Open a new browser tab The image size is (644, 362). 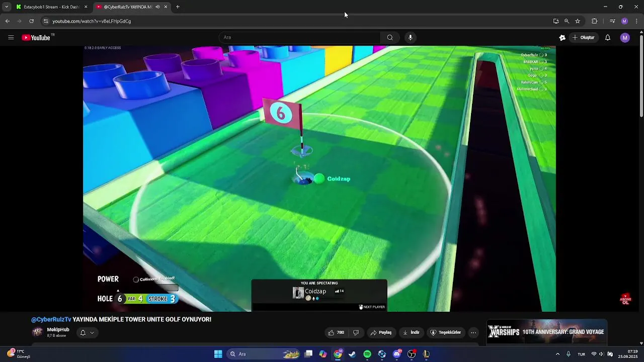178,7
